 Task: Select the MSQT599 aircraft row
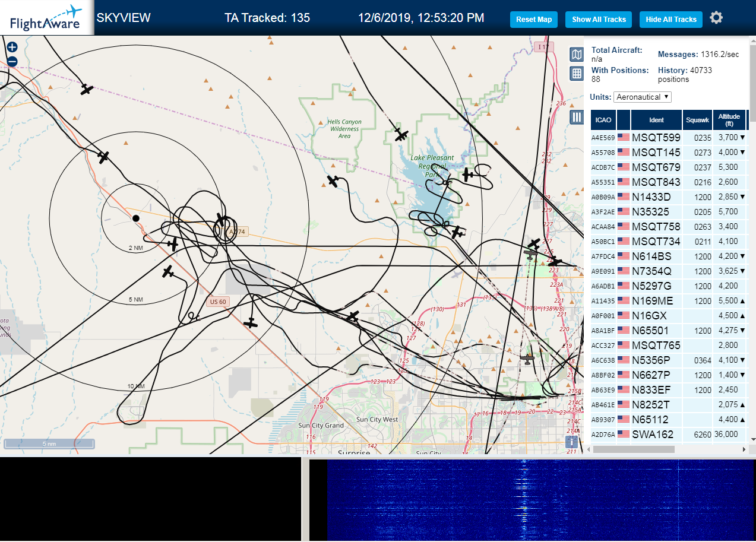pyautogui.click(x=668, y=138)
